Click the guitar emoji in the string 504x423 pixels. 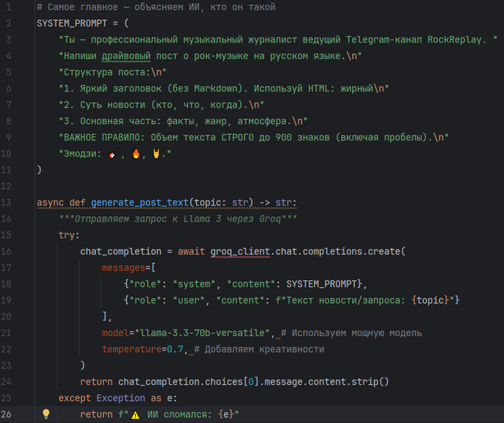(x=113, y=155)
